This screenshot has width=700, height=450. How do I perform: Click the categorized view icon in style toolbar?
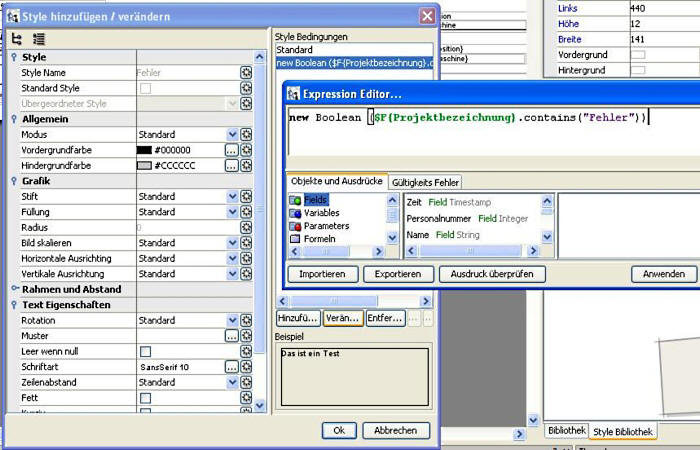[x=17, y=39]
